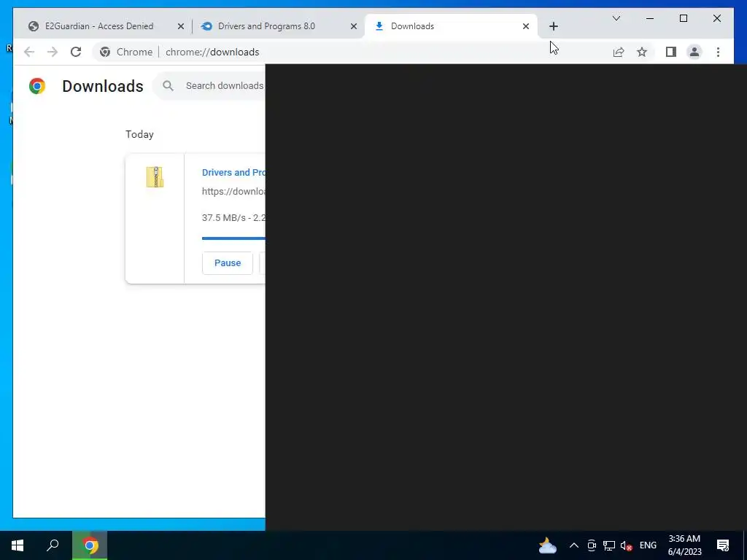Close the Drivers and Programs 8.0 tab
Viewport: 747px width, 560px height.
(x=354, y=27)
